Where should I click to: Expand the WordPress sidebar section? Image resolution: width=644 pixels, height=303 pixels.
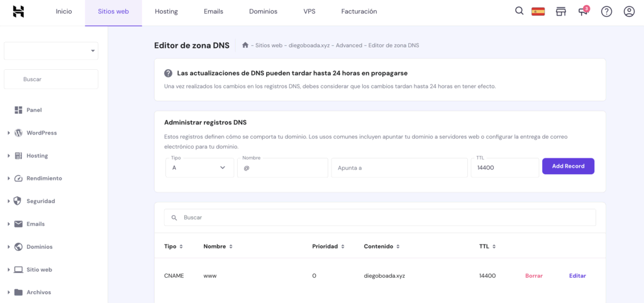pyautogui.click(x=42, y=133)
